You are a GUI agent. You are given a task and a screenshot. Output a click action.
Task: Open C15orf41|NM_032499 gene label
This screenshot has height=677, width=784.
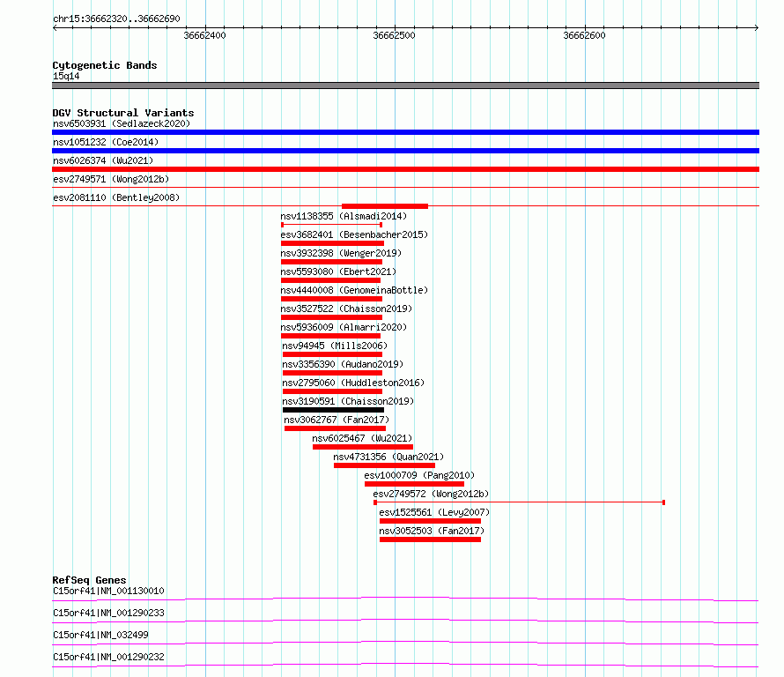click(100, 635)
